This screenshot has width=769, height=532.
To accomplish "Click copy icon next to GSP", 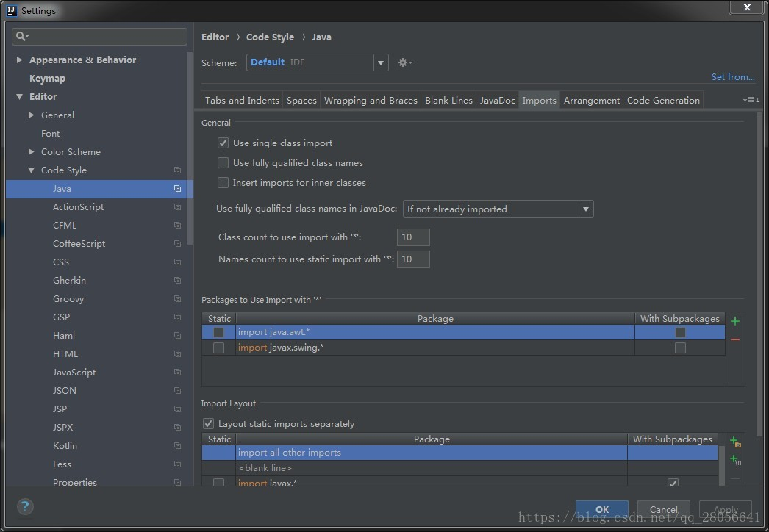I will click(x=177, y=317).
